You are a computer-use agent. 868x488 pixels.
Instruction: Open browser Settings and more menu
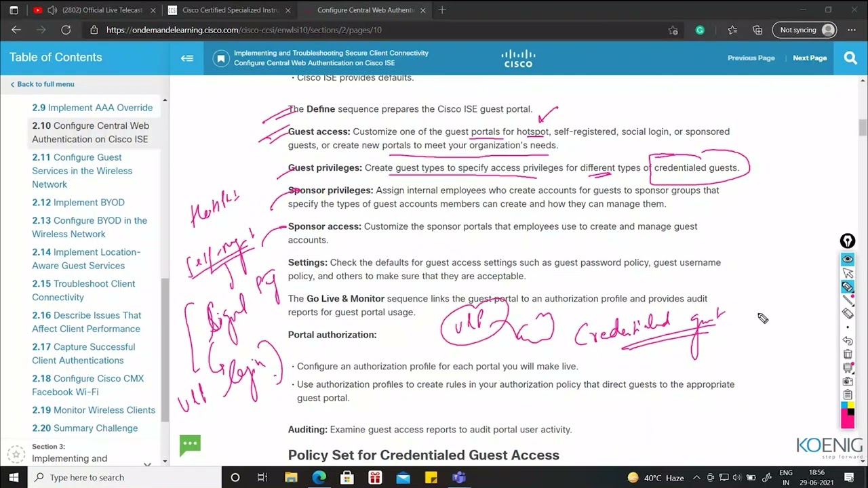pyautogui.click(x=852, y=30)
